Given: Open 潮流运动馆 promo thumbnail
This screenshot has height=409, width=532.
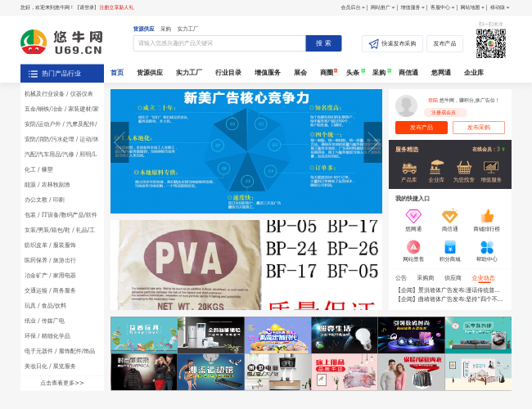Looking at the screenshot, I should coord(210,372).
